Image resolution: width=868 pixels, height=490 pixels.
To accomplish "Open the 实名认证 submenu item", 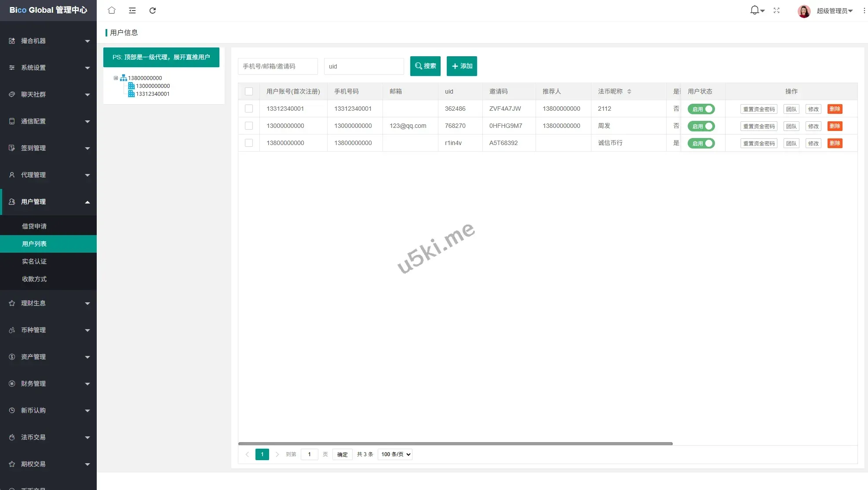I will pyautogui.click(x=34, y=261).
